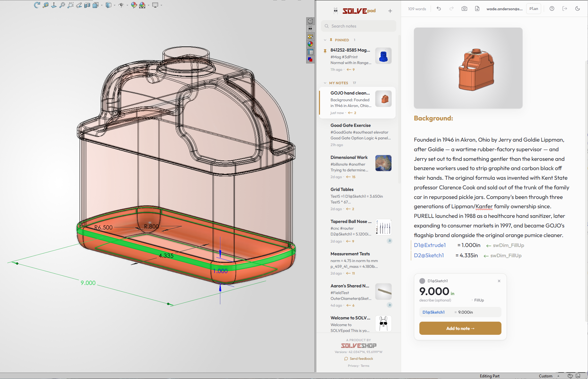
Task: Click the View Settings monitor icon
Action: click(x=155, y=5)
